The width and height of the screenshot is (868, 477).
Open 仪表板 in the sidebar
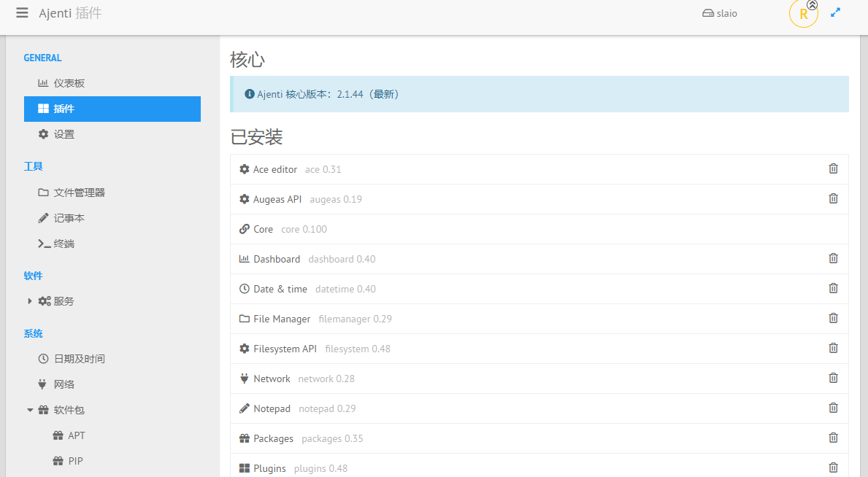pos(69,83)
